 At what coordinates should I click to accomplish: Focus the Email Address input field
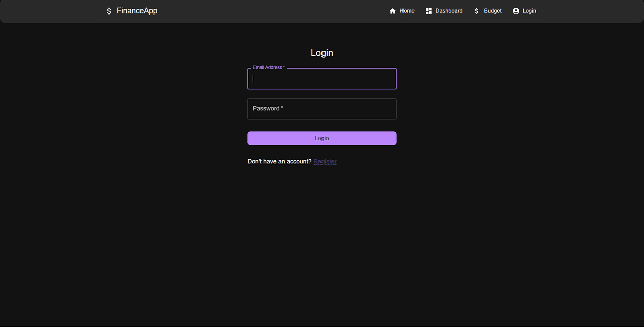(x=322, y=79)
